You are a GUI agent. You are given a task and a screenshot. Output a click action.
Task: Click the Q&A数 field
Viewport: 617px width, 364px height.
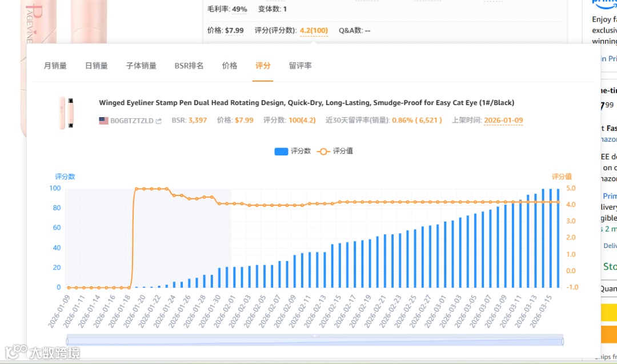(355, 31)
